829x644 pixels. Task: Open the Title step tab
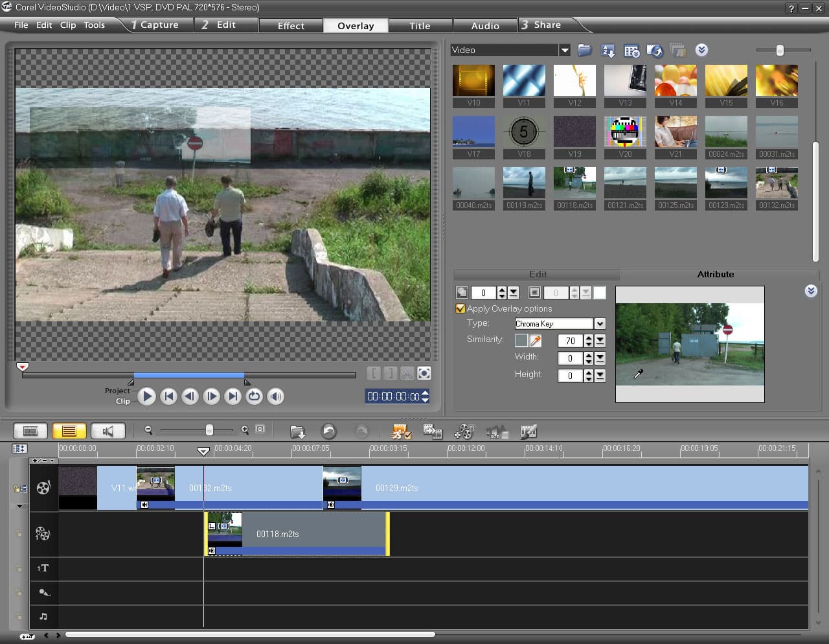(x=420, y=26)
